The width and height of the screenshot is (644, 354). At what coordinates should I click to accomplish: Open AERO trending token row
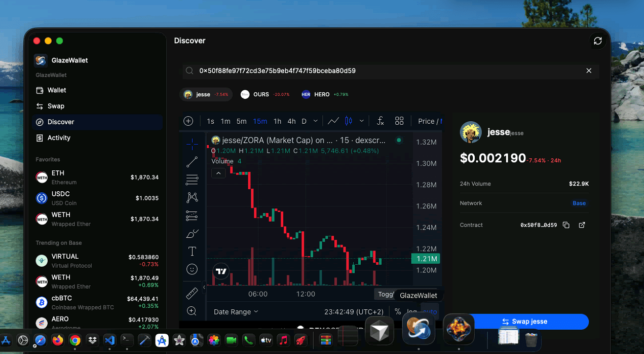(97, 323)
